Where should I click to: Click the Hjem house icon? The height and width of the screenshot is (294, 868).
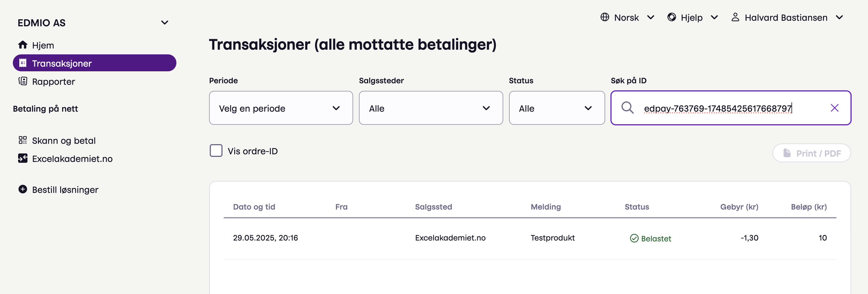click(x=22, y=45)
